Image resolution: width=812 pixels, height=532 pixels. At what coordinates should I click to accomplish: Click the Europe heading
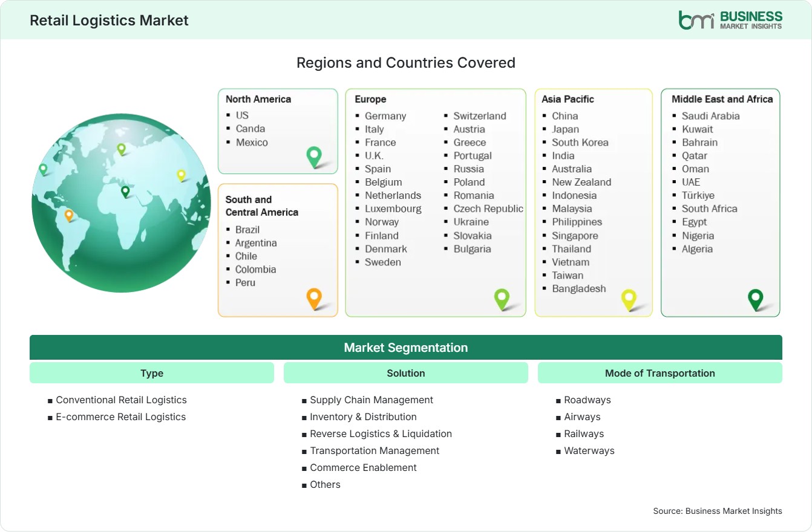[x=370, y=100]
